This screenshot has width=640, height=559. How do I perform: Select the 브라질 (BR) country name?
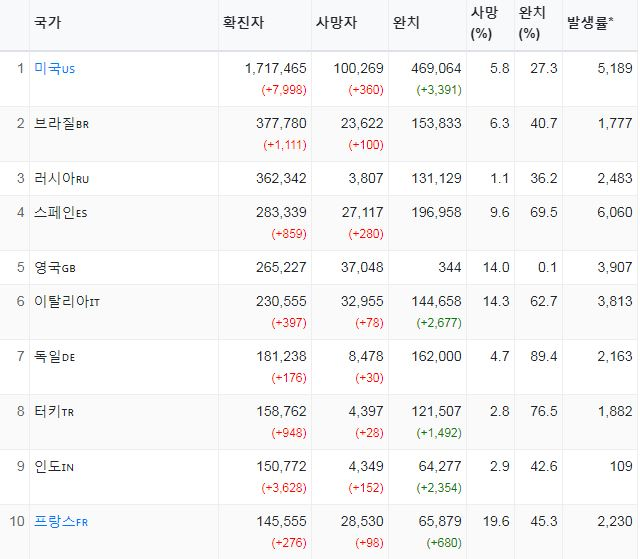click(60, 123)
